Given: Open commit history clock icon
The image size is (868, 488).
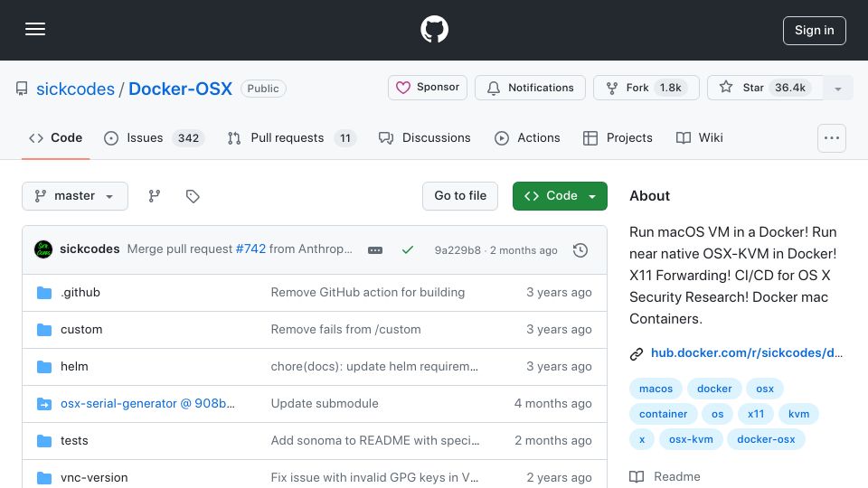Looking at the screenshot, I should 580,250.
